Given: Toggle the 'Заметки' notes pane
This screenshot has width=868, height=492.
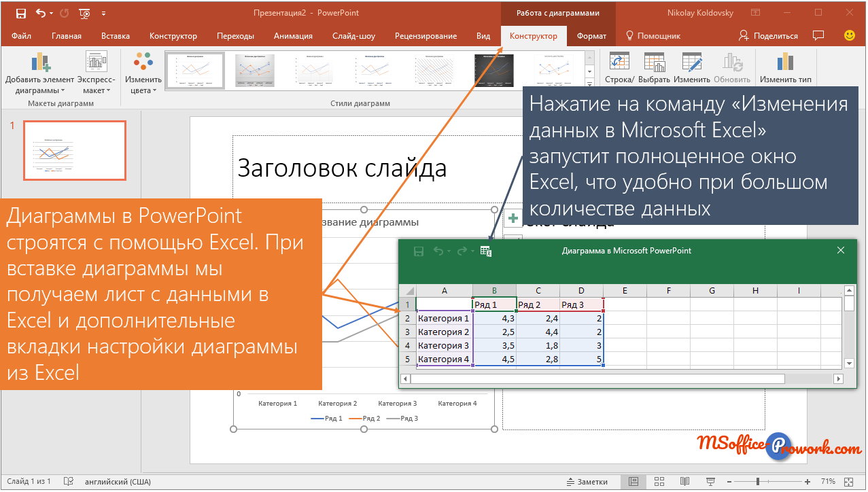Looking at the screenshot, I should coord(587,481).
